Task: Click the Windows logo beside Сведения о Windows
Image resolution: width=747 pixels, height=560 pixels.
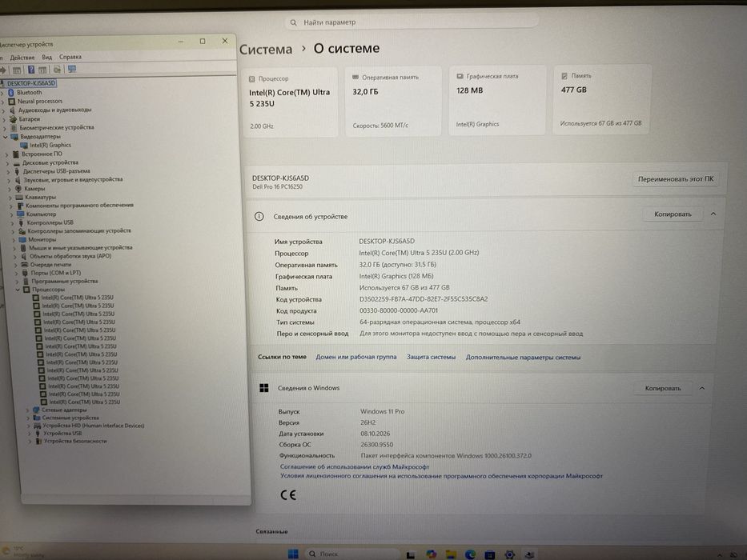Action: point(264,388)
